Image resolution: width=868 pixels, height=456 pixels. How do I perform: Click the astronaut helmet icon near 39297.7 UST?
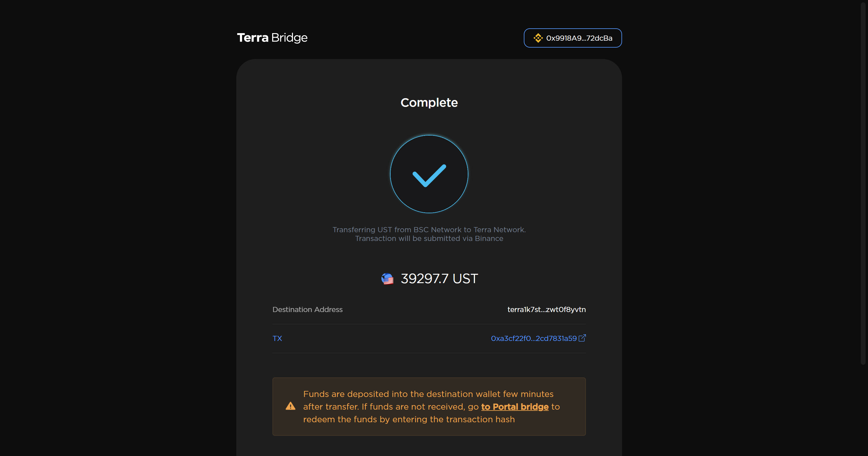(388, 279)
